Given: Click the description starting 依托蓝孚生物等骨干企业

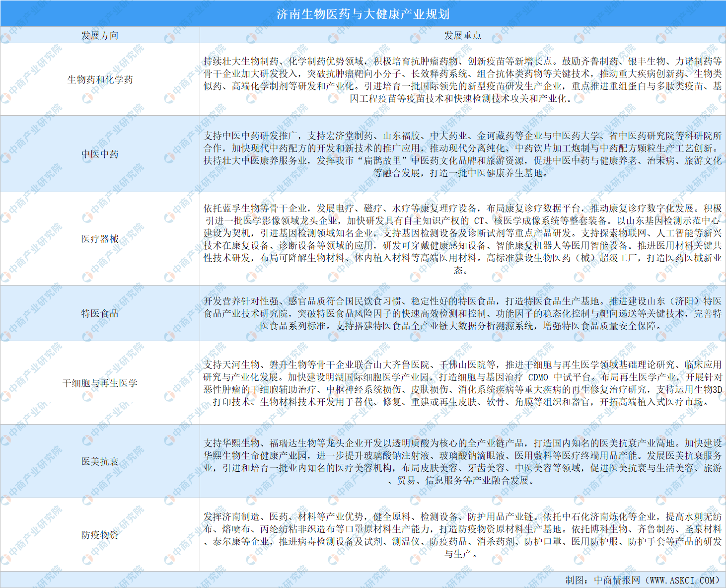Looking at the screenshot, I should point(462,239).
